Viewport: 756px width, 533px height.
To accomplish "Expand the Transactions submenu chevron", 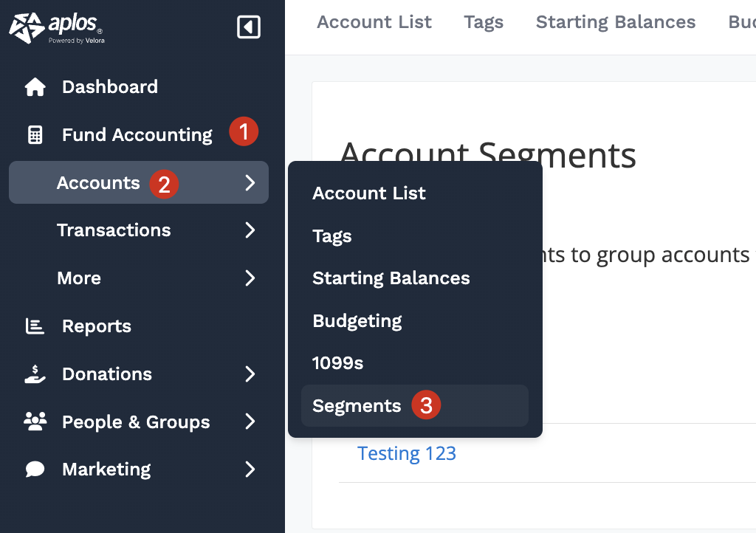I will tap(250, 230).
